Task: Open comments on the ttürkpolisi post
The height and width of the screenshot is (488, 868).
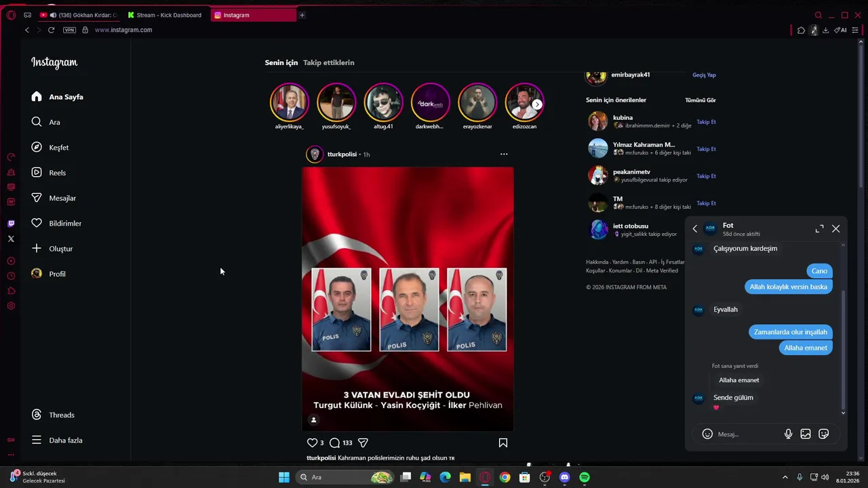Action: (334, 443)
